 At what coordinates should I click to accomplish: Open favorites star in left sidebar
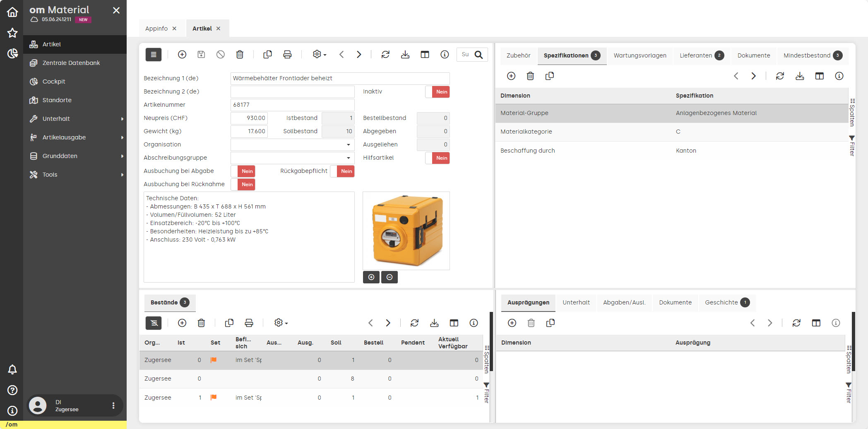tap(12, 33)
